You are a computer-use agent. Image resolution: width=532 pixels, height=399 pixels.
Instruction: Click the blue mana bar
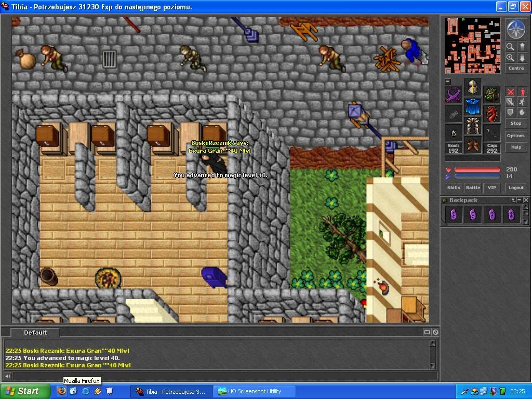click(477, 177)
